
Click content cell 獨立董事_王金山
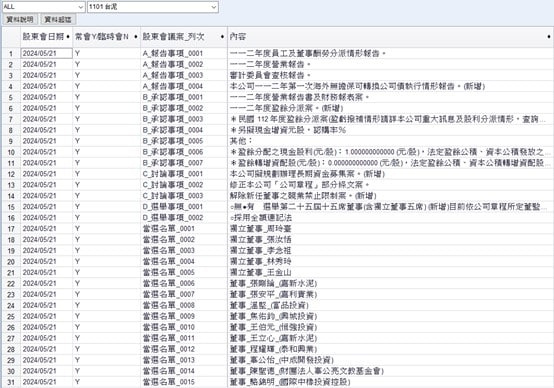click(x=390, y=272)
